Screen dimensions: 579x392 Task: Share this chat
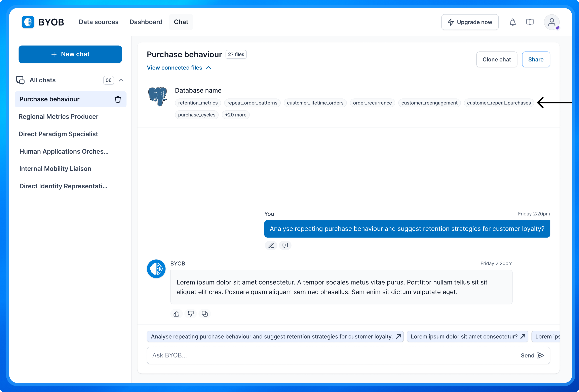(x=536, y=59)
